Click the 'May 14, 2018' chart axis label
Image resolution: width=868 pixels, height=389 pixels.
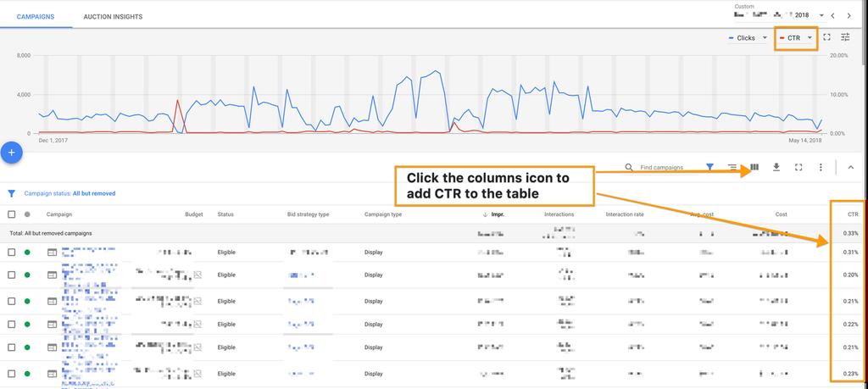(x=805, y=141)
